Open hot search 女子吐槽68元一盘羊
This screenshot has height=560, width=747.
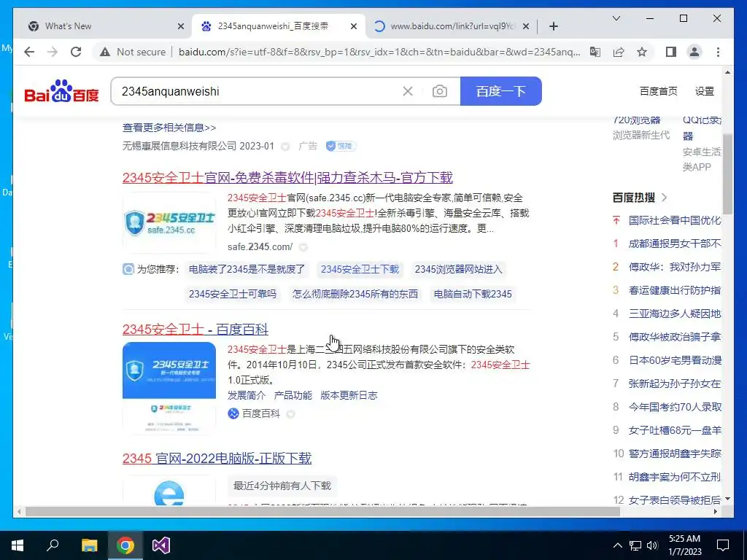pyautogui.click(x=675, y=430)
